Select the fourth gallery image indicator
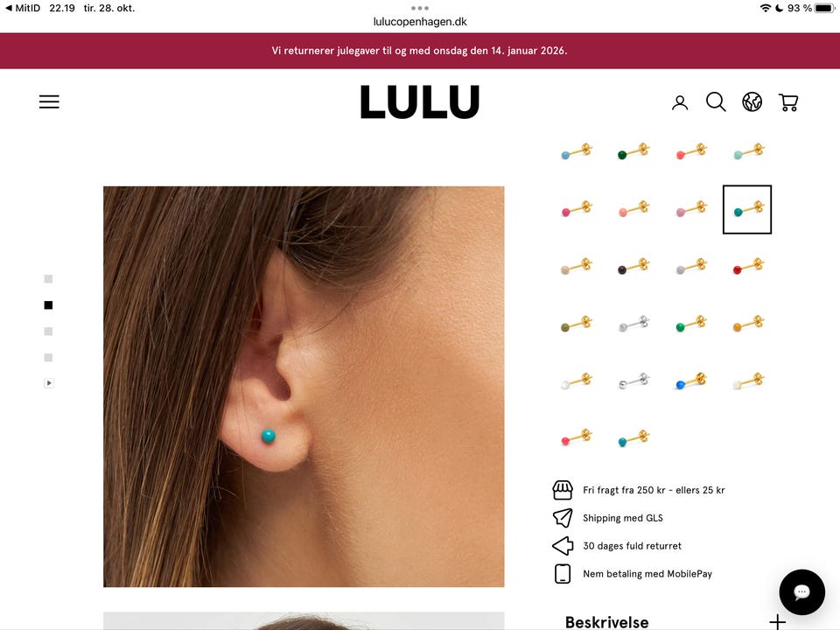Viewport: 840px width, 630px height. pos(48,357)
